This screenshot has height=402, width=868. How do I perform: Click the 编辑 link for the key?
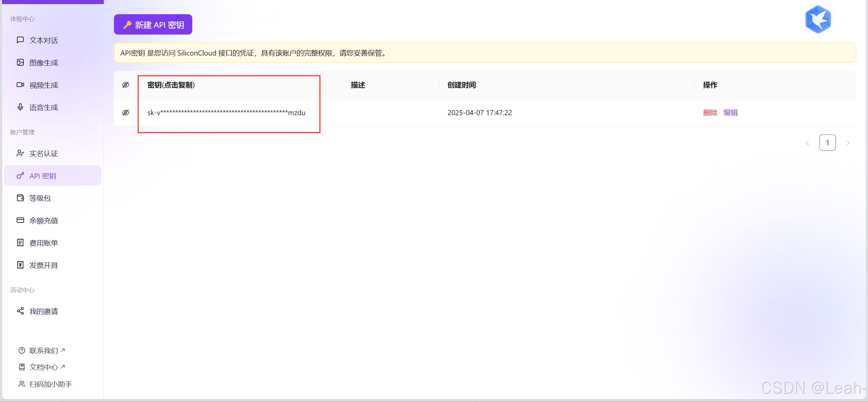(730, 112)
